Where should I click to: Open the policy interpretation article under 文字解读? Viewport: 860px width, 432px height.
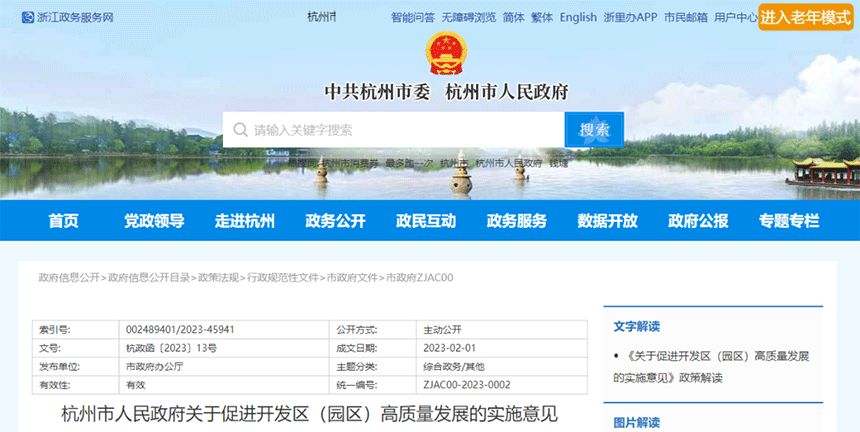[x=715, y=366]
